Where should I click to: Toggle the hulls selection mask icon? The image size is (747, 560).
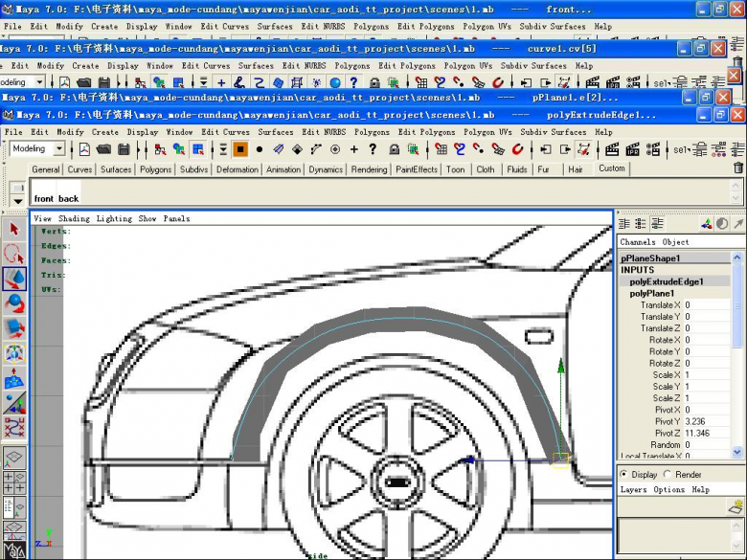(x=316, y=149)
